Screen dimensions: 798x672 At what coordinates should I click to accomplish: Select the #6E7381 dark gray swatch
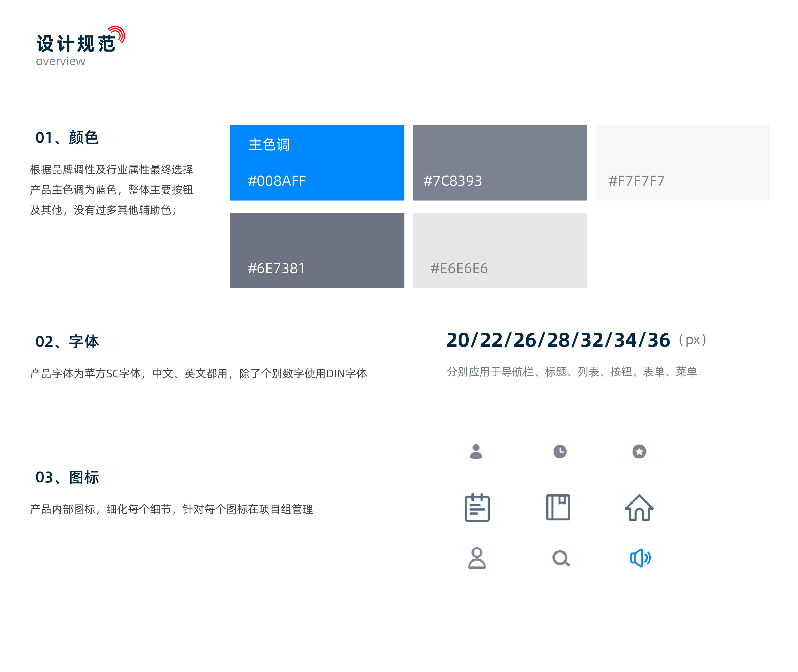[x=317, y=250]
